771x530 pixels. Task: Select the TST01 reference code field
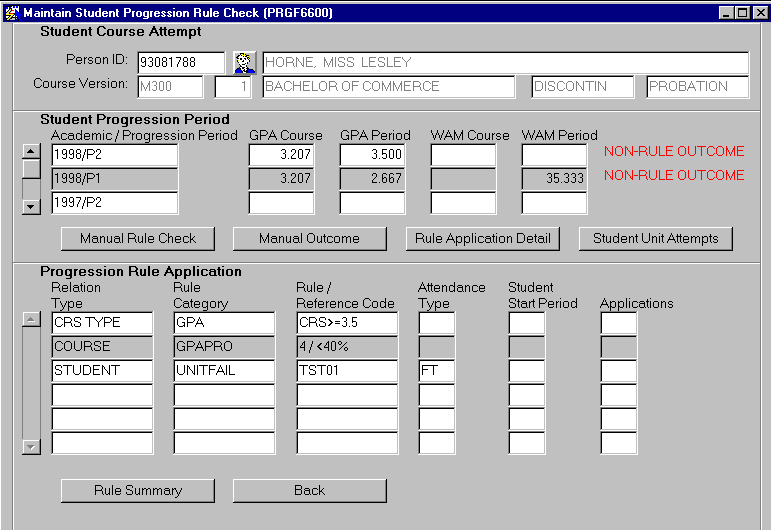tap(347, 371)
